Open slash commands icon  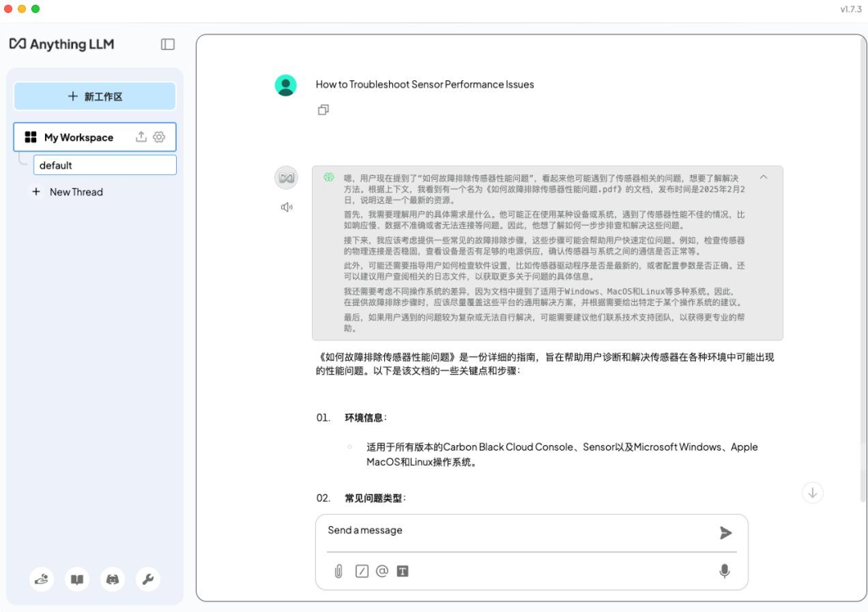point(362,571)
